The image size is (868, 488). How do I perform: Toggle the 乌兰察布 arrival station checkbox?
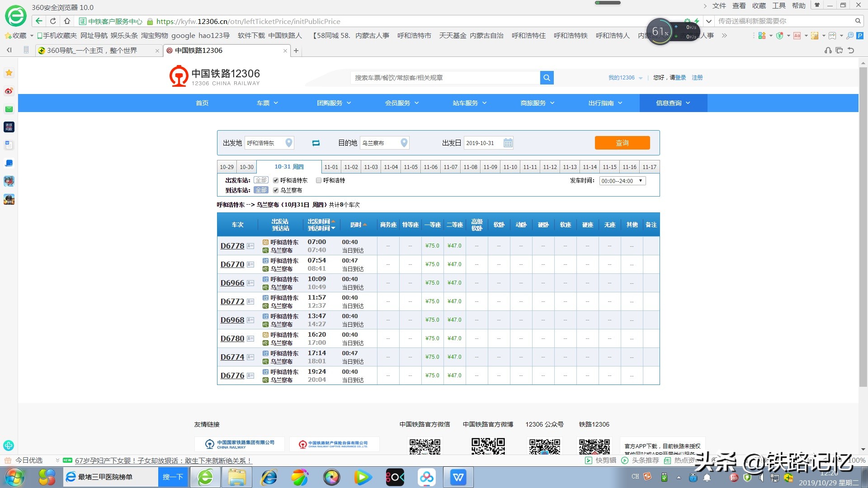pos(276,190)
